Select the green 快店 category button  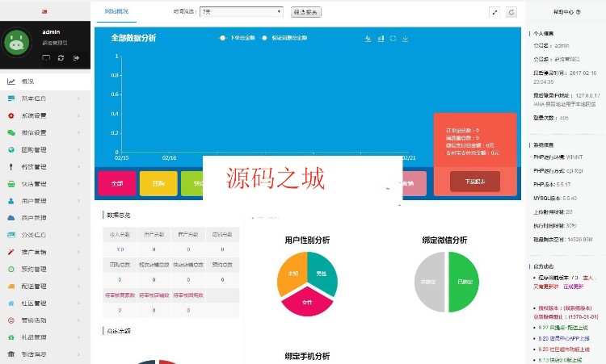[192, 183]
